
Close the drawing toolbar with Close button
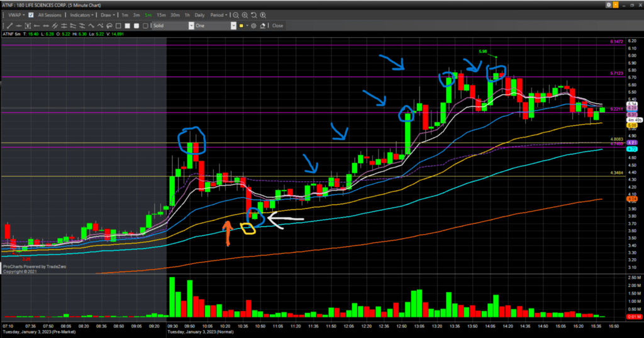277,26
